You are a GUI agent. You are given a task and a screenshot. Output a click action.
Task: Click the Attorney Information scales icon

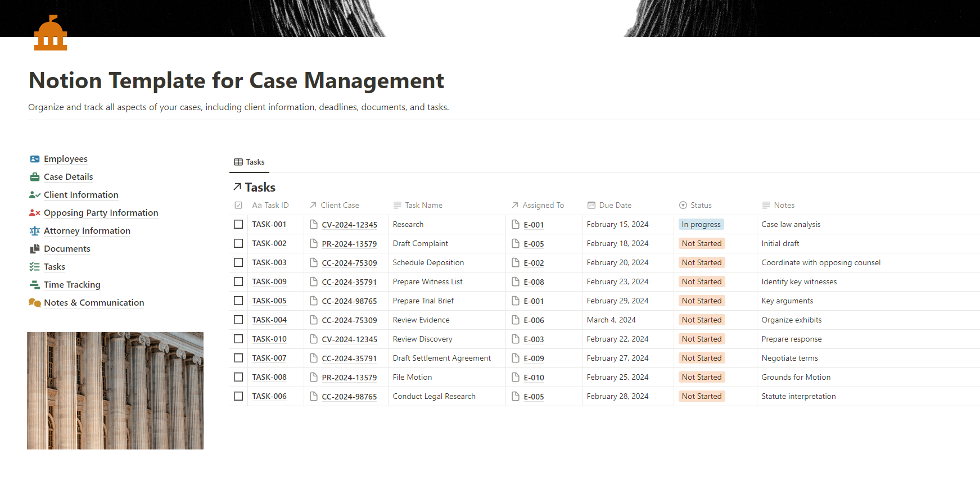point(35,231)
